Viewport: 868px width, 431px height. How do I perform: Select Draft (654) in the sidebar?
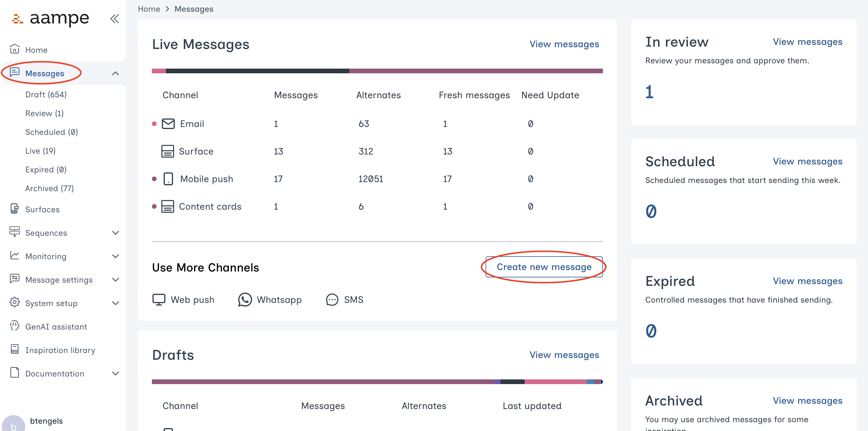point(47,94)
